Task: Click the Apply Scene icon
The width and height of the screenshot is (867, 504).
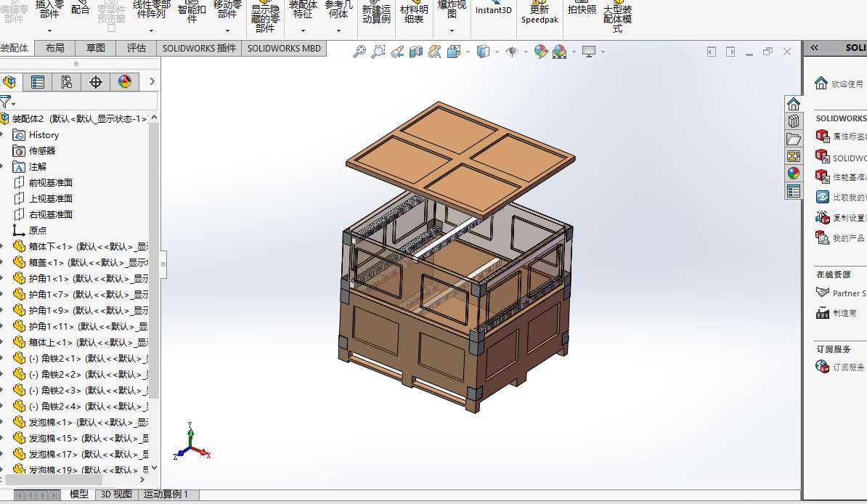Action: 560,52
